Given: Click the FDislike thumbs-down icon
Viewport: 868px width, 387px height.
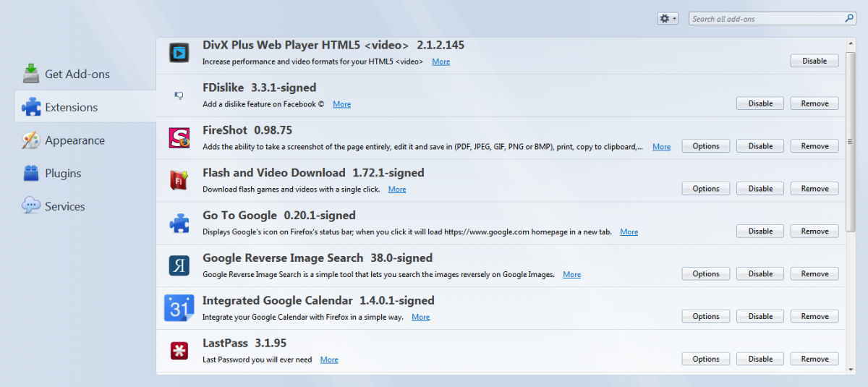Looking at the screenshot, I should pos(179,95).
